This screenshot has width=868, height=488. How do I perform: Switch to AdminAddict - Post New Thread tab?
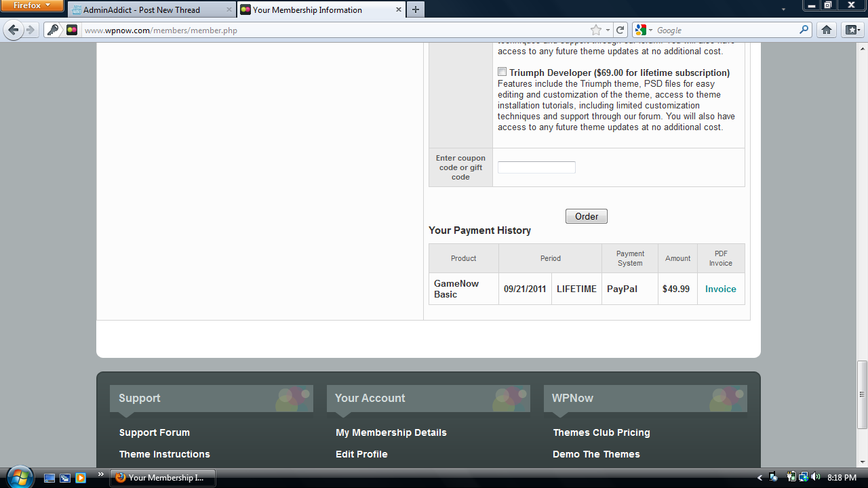click(x=151, y=9)
